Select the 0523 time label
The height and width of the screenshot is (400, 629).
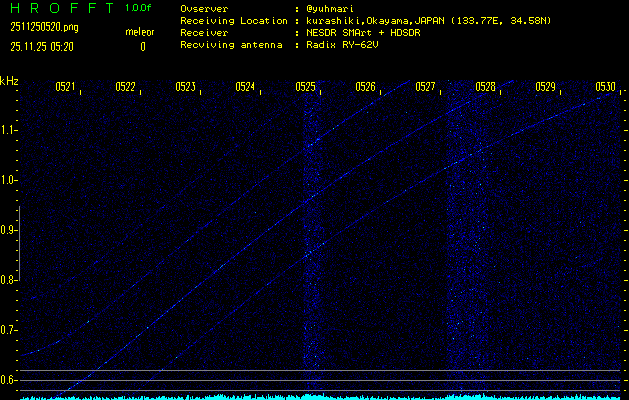pyautogui.click(x=185, y=87)
